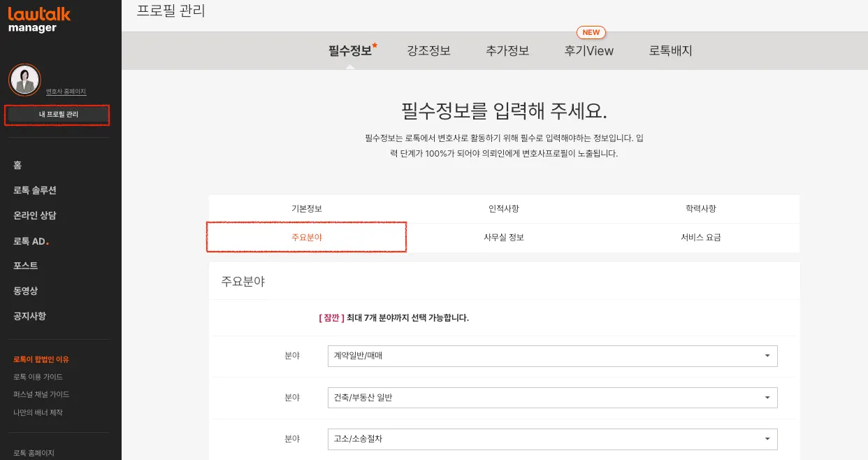Switch to the 강조정보 tab
This screenshot has width=868, height=460.
(428, 51)
